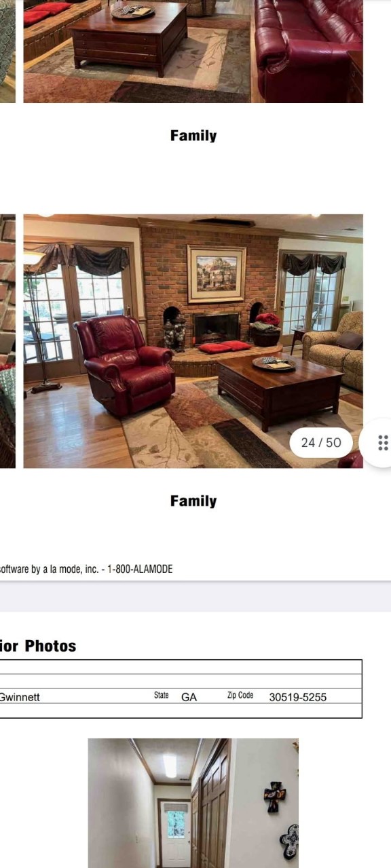Screen dimensions: 391x868
Task: Click the Gwinnett county field
Action: [x=20, y=696]
